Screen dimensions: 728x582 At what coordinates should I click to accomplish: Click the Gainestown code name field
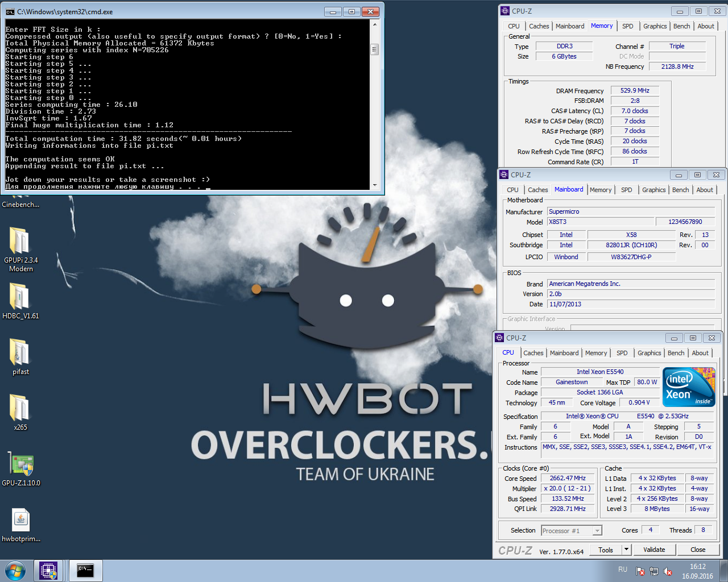coord(571,382)
